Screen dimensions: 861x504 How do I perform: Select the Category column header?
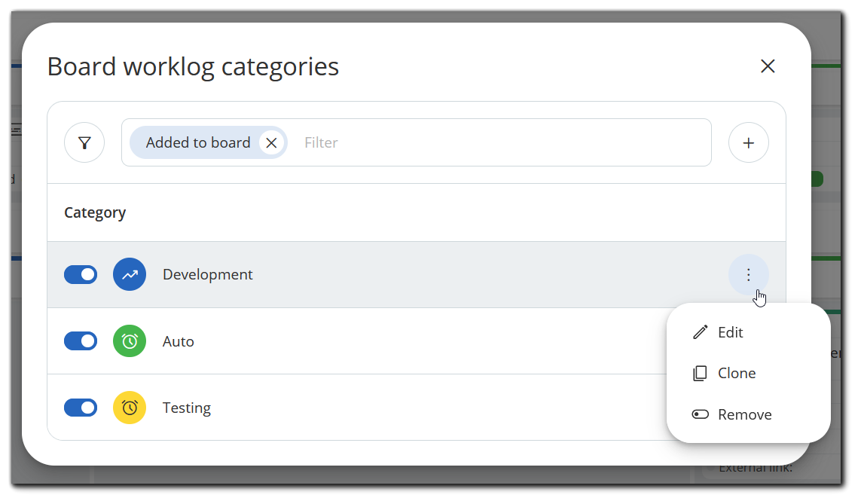tap(95, 212)
